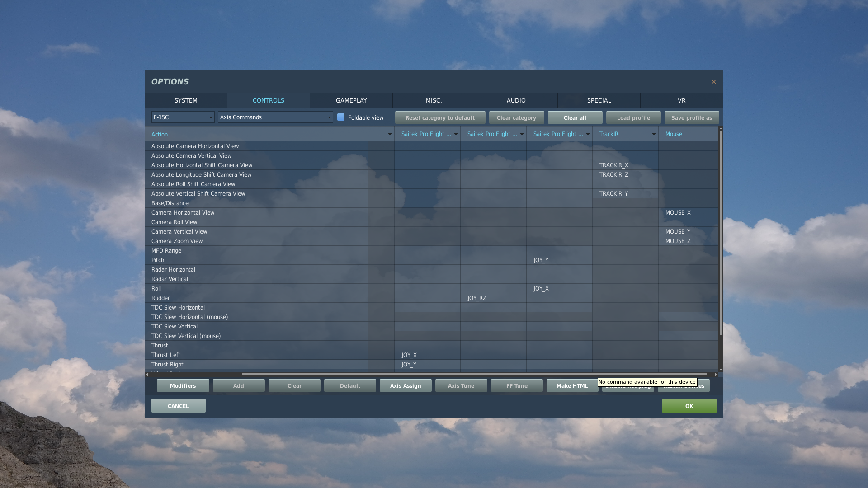Screen dimensions: 868x488
Task: Click the horizontal scrollbar left arrow
Action: (147, 374)
